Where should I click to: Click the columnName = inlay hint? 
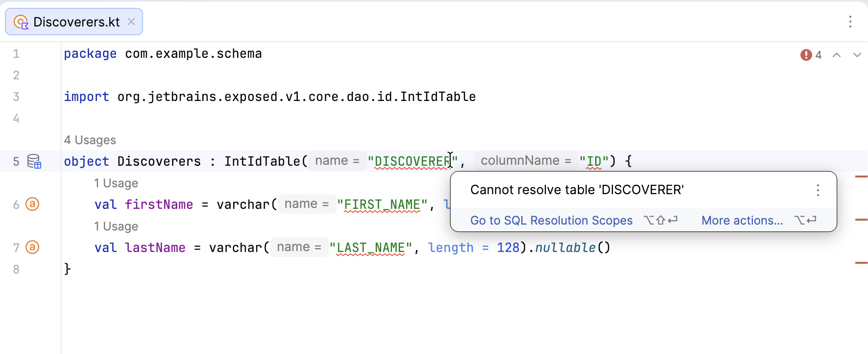(526, 161)
